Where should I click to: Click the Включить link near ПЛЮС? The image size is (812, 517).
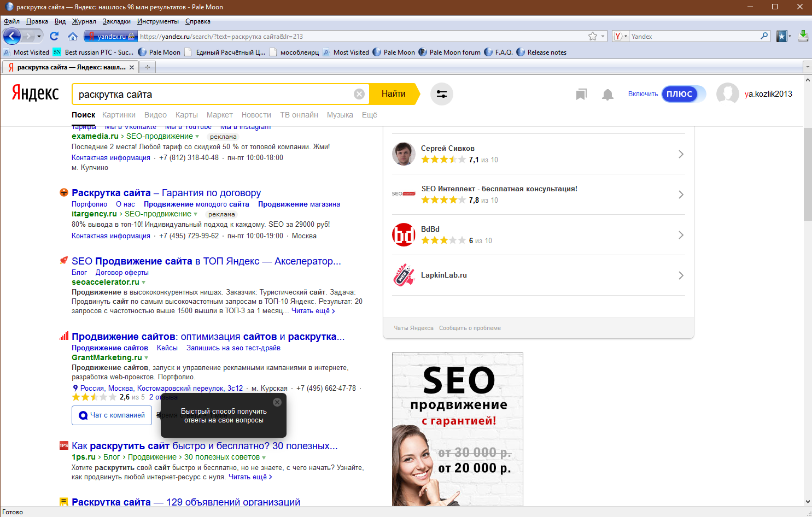tap(643, 94)
